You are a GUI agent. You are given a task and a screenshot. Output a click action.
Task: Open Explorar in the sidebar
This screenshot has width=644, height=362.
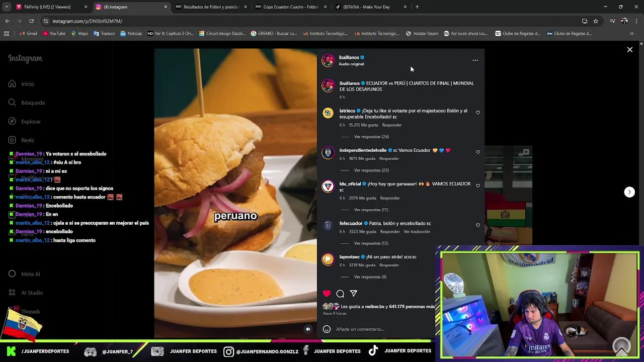pyautogui.click(x=25, y=121)
